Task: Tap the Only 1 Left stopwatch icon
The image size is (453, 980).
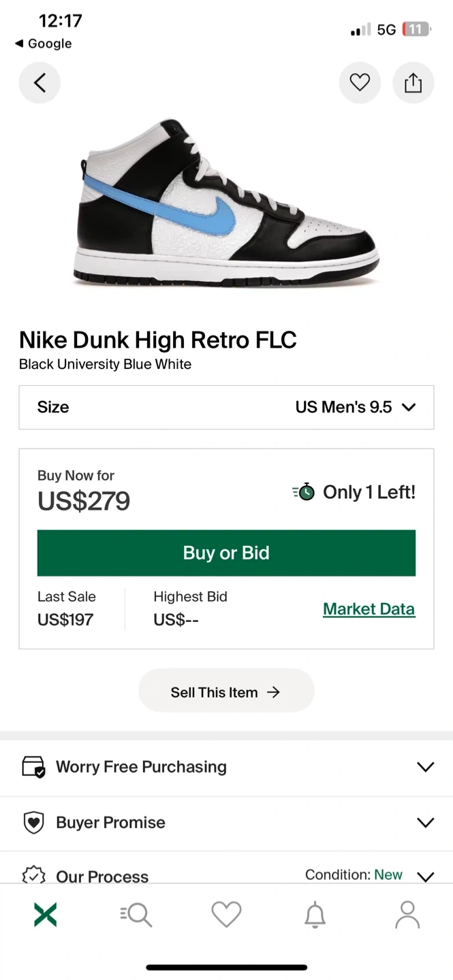Action: click(x=304, y=492)
